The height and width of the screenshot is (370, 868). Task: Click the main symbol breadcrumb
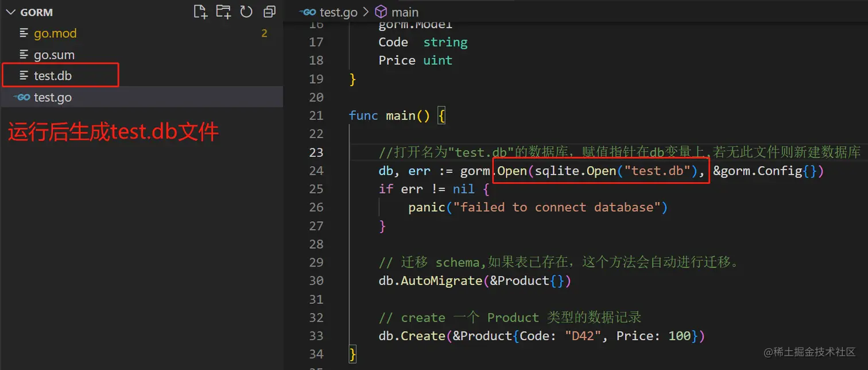click(x=405, y=12)
